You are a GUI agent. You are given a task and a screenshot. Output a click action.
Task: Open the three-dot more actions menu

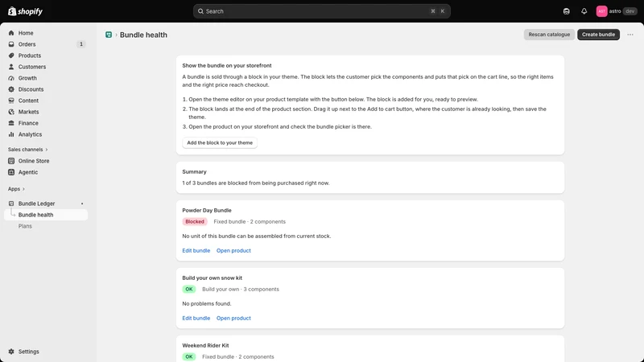pos(630,35)
